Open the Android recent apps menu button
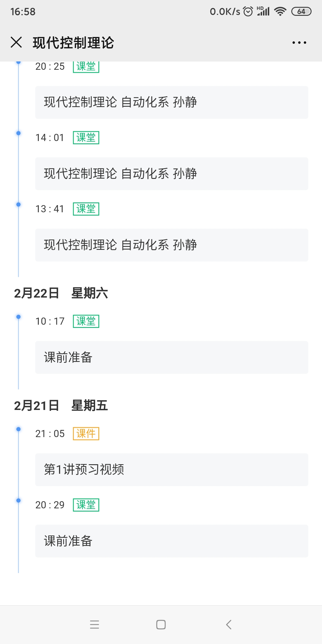 [x=95, y=624]
